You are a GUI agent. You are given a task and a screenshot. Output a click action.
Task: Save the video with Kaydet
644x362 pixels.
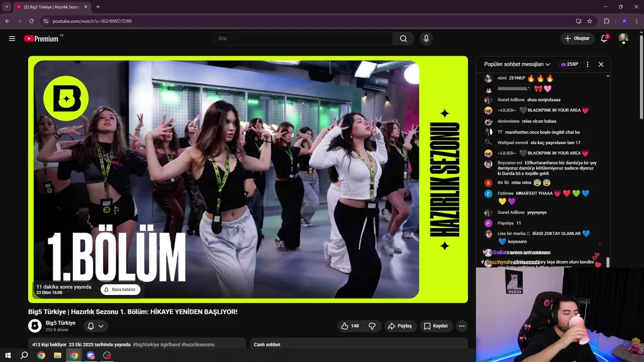436,326
